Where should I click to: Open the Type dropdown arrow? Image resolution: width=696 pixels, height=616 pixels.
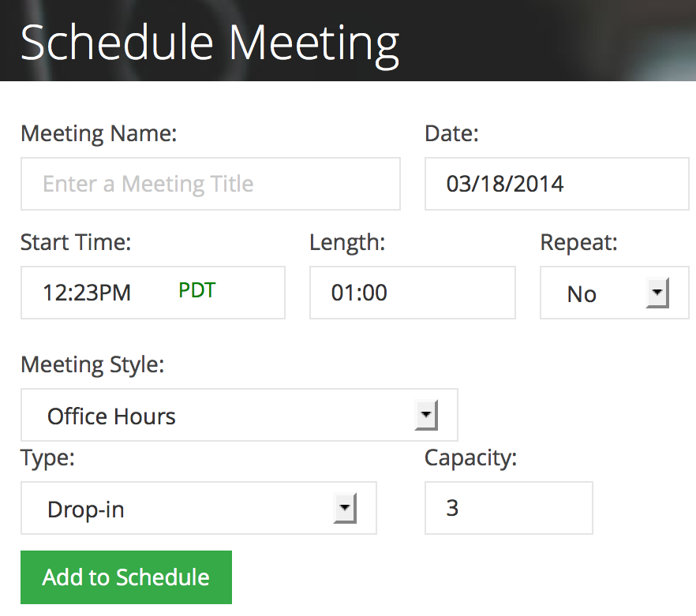point(345,508)
